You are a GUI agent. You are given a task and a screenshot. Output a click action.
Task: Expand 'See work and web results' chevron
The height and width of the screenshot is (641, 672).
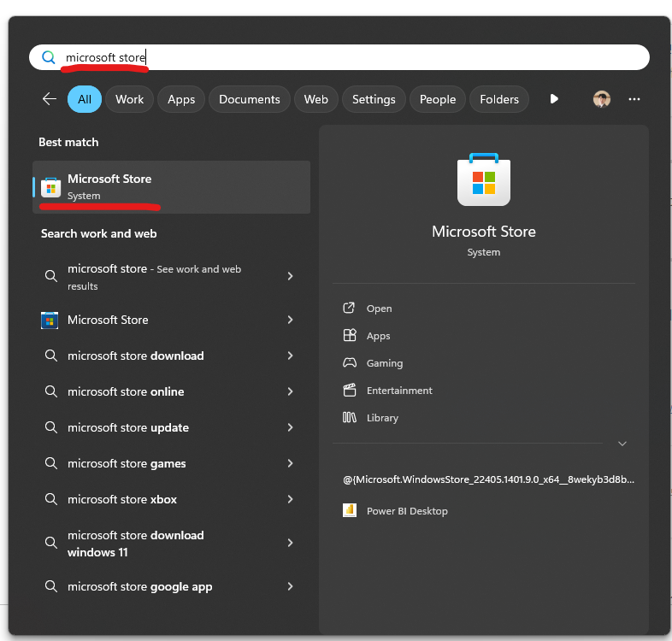290,276
